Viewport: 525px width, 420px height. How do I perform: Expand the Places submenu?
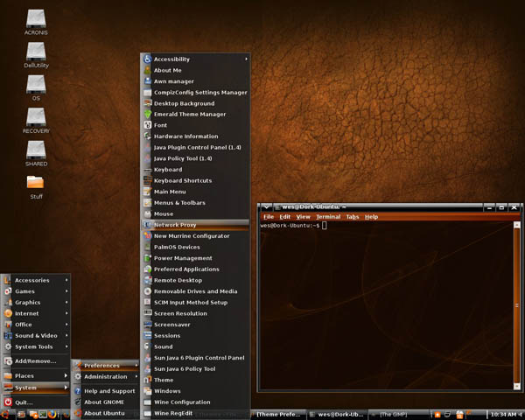[x=36, y=375]
